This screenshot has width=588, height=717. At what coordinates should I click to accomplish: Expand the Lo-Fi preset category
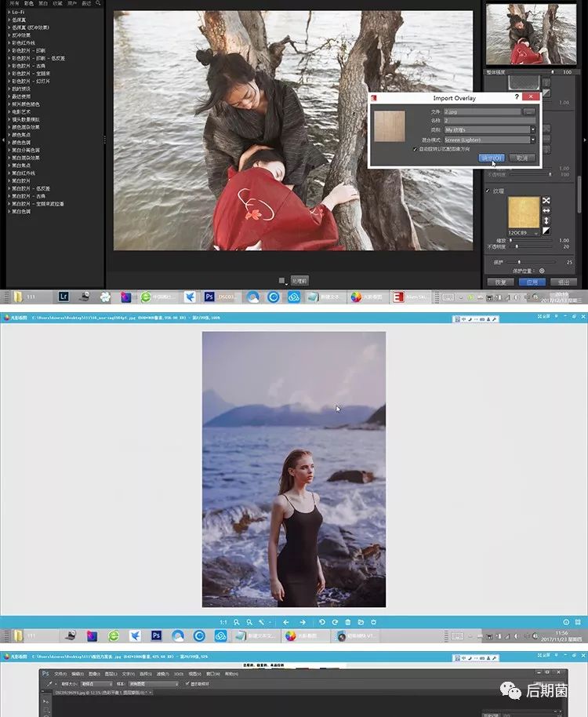click(x=9, y=12)
